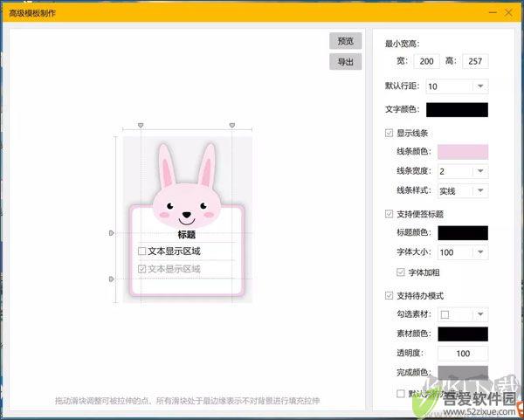524x420 pixels.
Task: Click the bunny head template image
Action: click(x=187, y=187)
